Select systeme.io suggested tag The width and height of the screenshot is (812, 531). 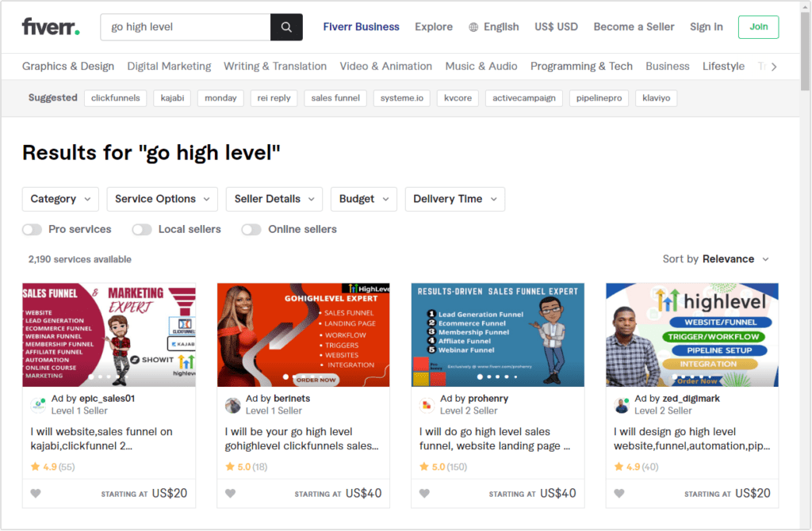(402, 97)
